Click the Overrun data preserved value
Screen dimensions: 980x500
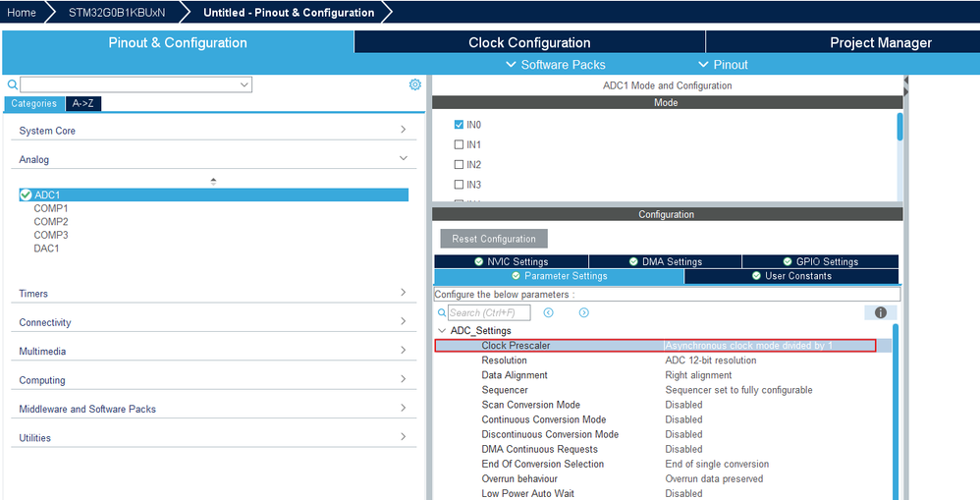(x=714, y=478)
